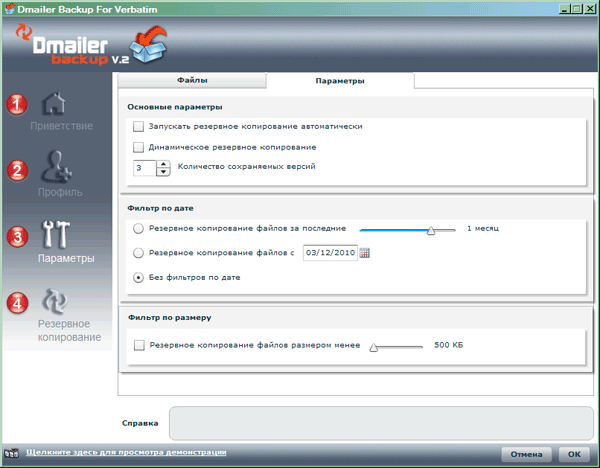Click the versions number field
The height and width of the screenshot is (468, 600).
click(145, 168)
